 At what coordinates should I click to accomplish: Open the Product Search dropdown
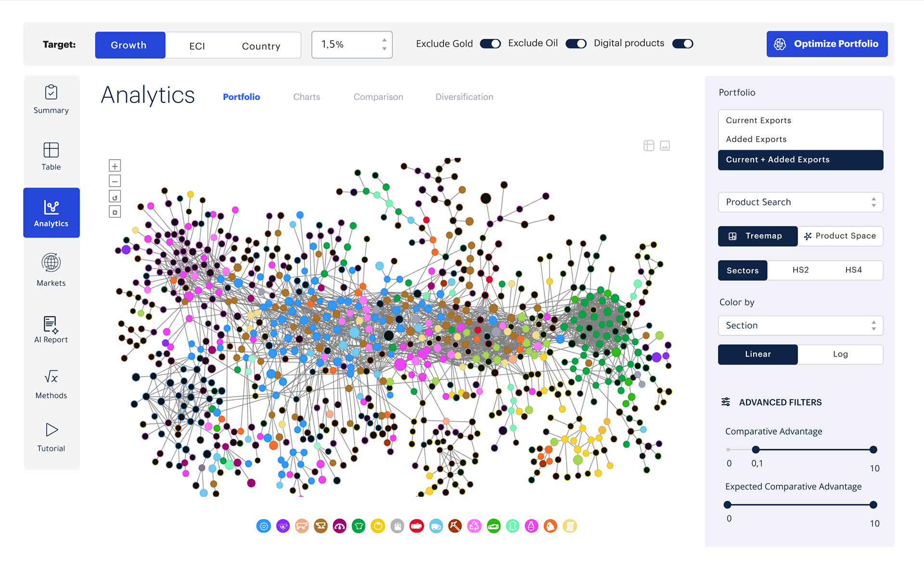pyautogui.click(x=800, y=202)
